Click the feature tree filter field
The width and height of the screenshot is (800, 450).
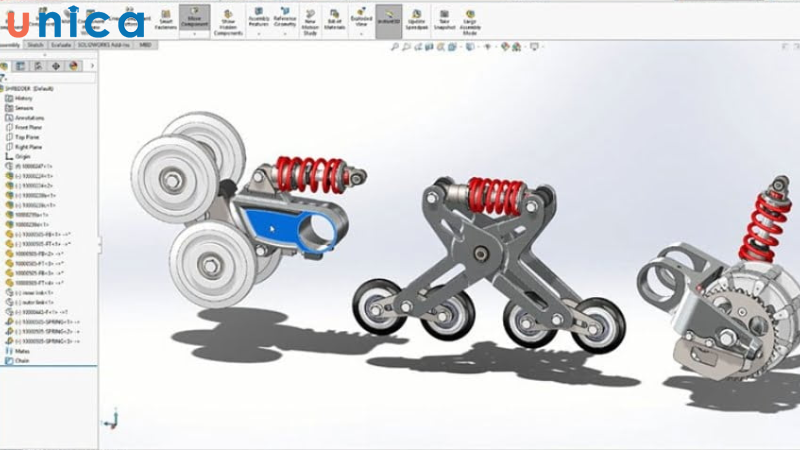click(x=50, y=78)
